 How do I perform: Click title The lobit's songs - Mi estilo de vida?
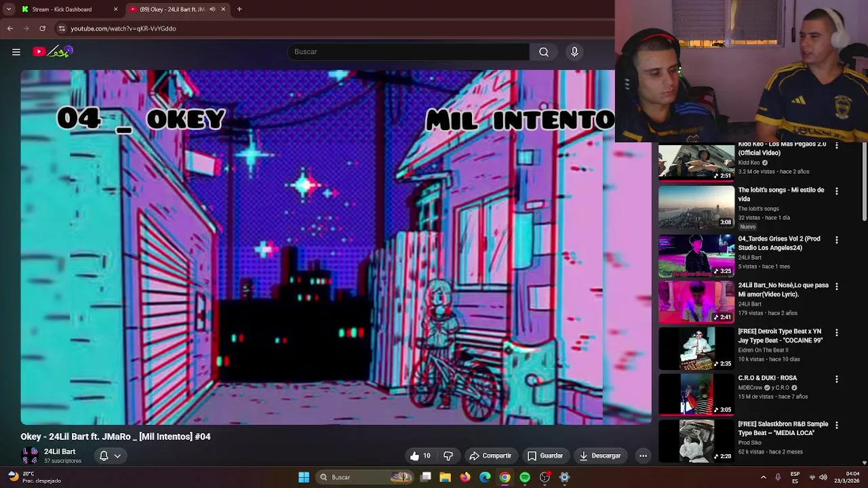[781, 194]
